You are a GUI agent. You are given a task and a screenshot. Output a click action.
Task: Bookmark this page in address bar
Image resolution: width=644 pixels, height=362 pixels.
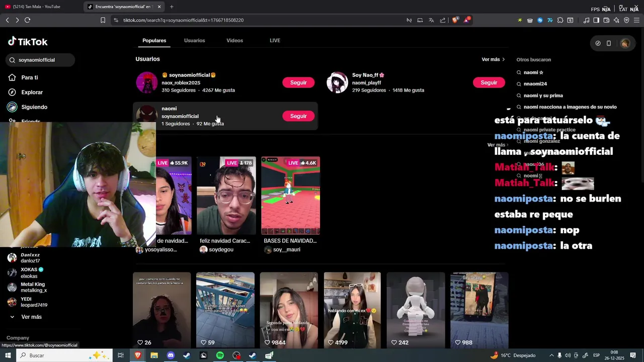[103, 20]
